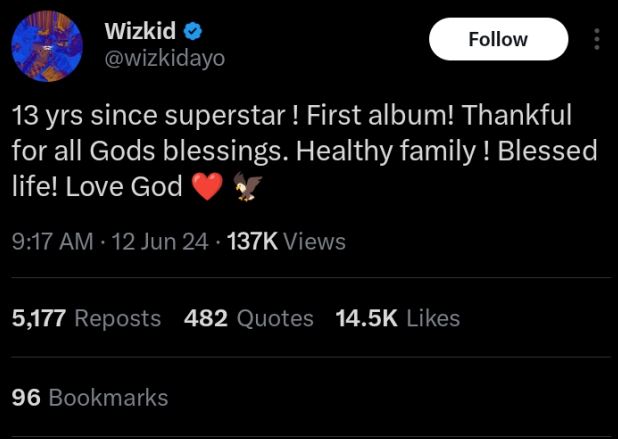The width and height of the screenshot is (618, 439).
Task: Open the three-dot more options menu
Action: coord(597,40)
